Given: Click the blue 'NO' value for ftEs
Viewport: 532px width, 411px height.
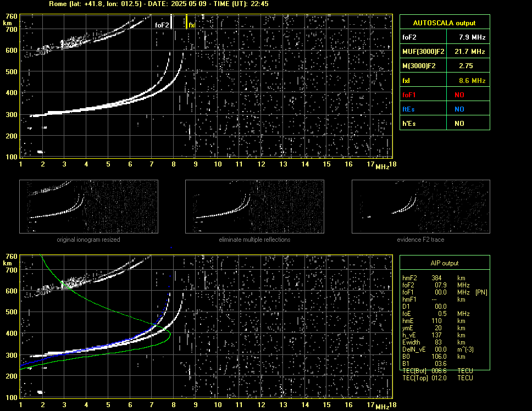Looking at the screenshot, I should tap(459, 109).
